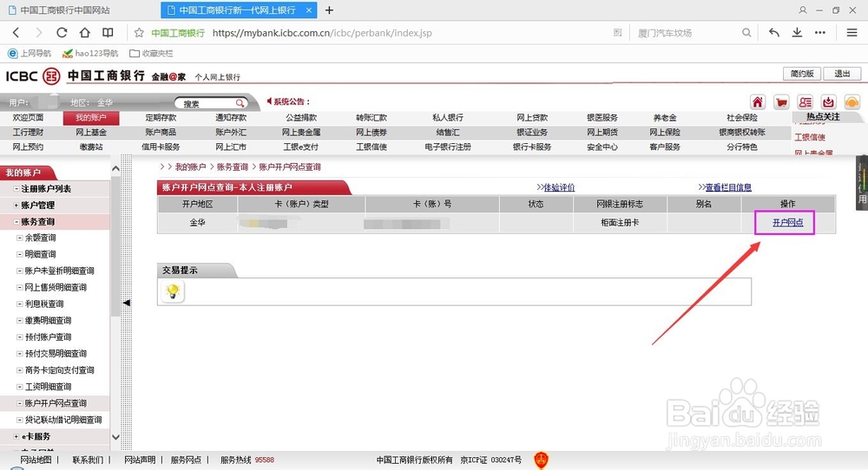Open 工行理财 menu item
The height and width of the screenshot is (470, 868).
[29, 132]
